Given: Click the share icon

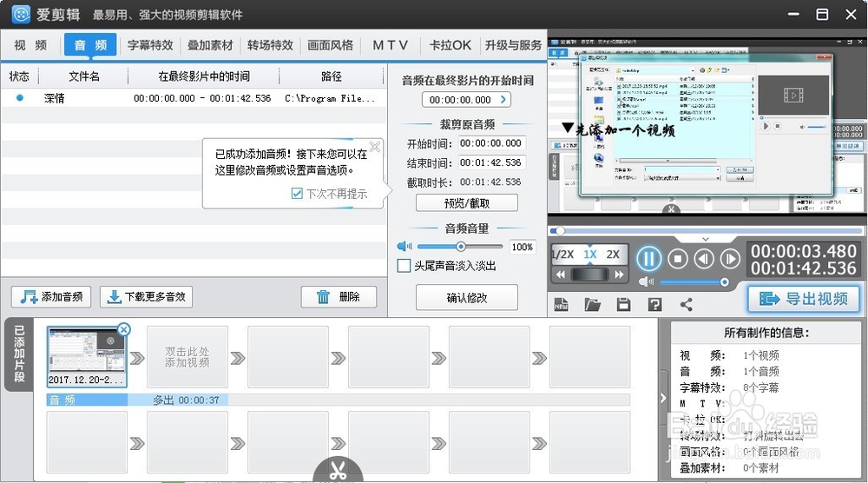Looking at the screenshot, I should point(686,304).
